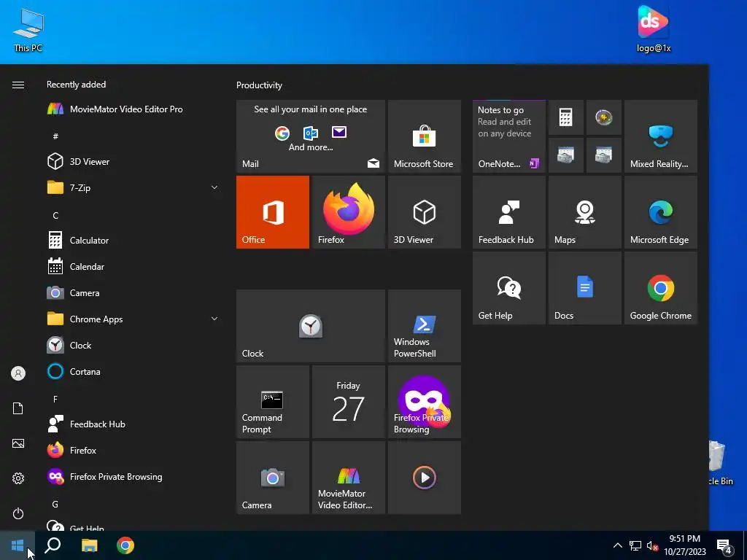This screenshot has width=747, height=560.
Task: Click the taskbar clock showing 9:51 PM
Action: pos(685,545)
